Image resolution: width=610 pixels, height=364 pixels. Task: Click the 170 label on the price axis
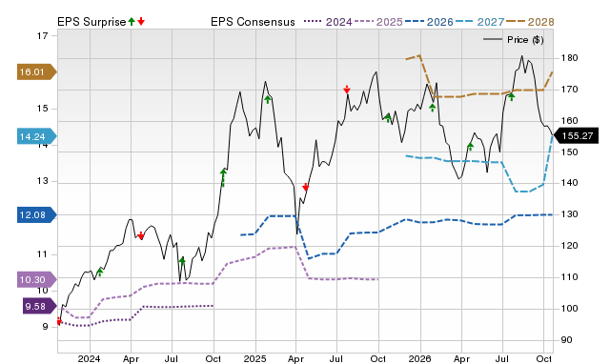coord(570,90)
